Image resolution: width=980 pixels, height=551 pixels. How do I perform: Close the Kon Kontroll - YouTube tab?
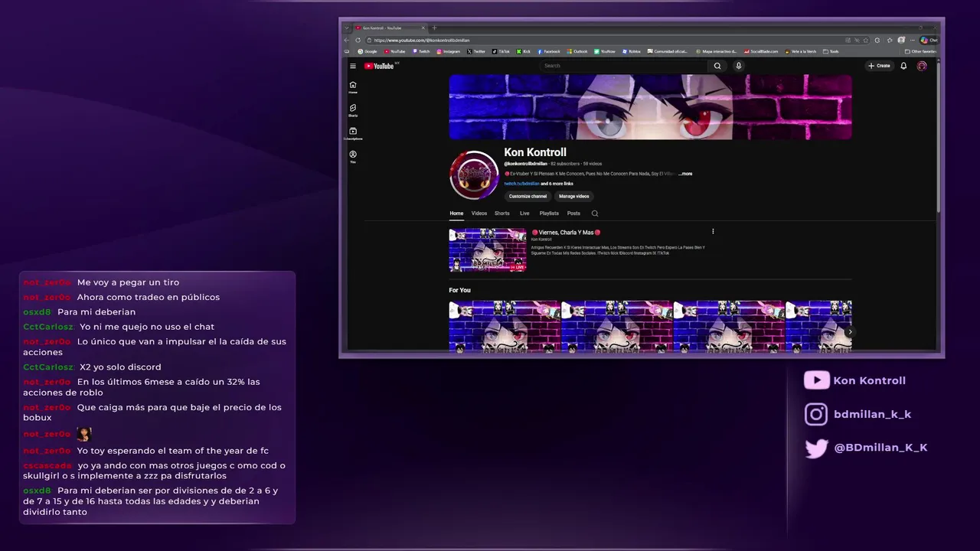423,28
